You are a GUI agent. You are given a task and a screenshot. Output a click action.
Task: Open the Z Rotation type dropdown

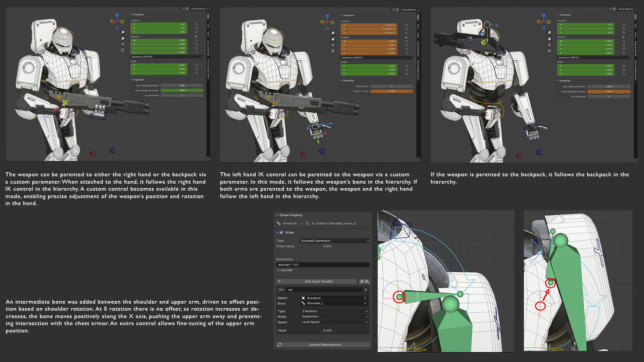[334, 311]
